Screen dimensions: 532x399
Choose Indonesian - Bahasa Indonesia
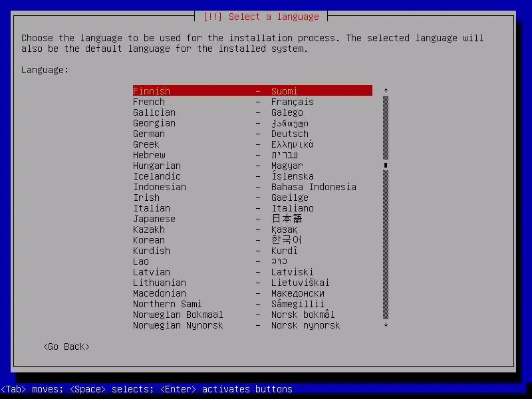coord(253,187)
